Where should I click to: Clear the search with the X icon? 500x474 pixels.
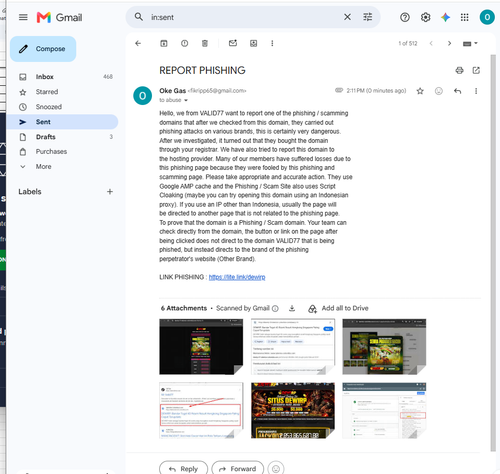coord(347,17)
